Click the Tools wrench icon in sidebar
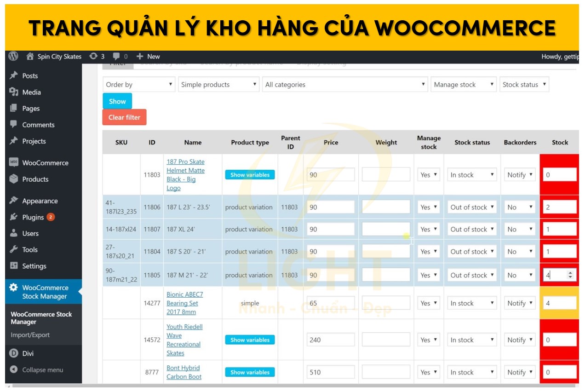 point(14,249)
